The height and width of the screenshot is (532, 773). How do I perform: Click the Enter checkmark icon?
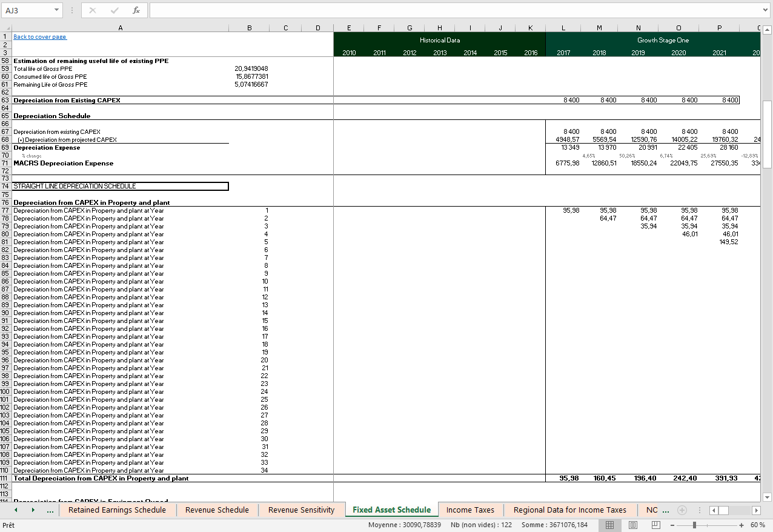point(114,10)
